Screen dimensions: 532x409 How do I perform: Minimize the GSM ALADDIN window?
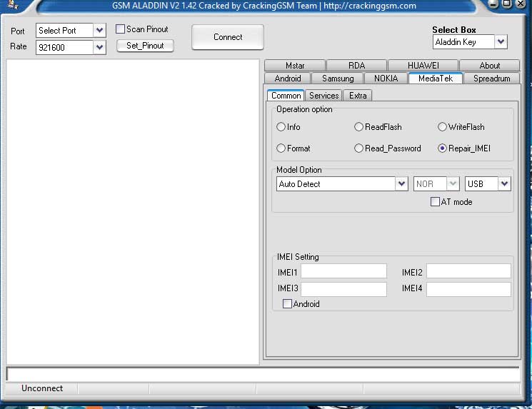493,4
